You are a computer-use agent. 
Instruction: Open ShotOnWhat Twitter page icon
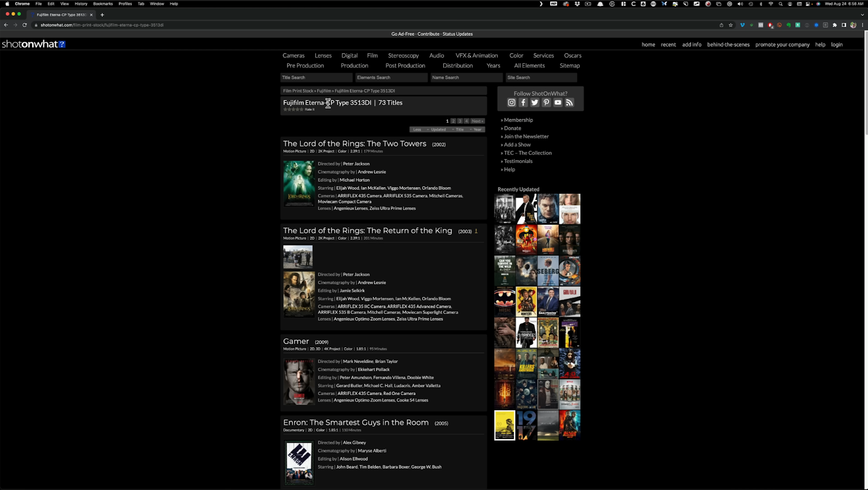[x=535, y=102]
